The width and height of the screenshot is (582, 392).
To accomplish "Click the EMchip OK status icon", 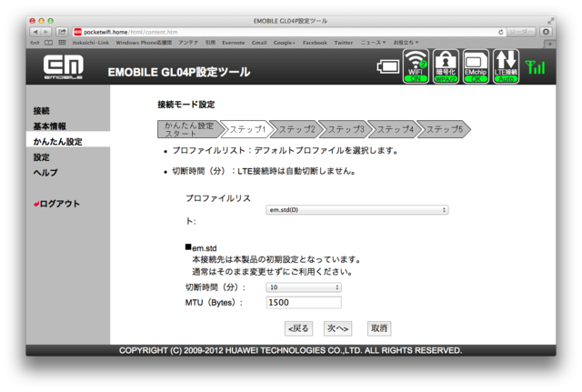I will [476, 66].
